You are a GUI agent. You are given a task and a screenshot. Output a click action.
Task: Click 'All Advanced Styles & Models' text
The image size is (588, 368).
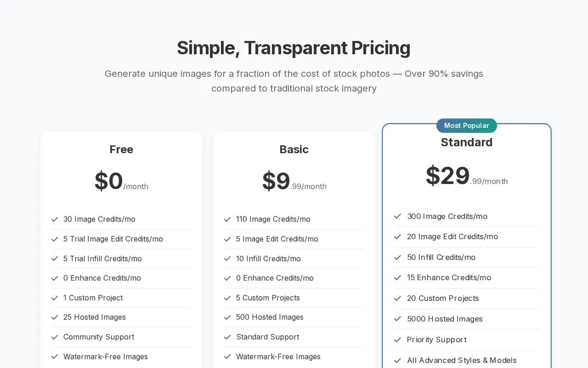tap(462, 360)
